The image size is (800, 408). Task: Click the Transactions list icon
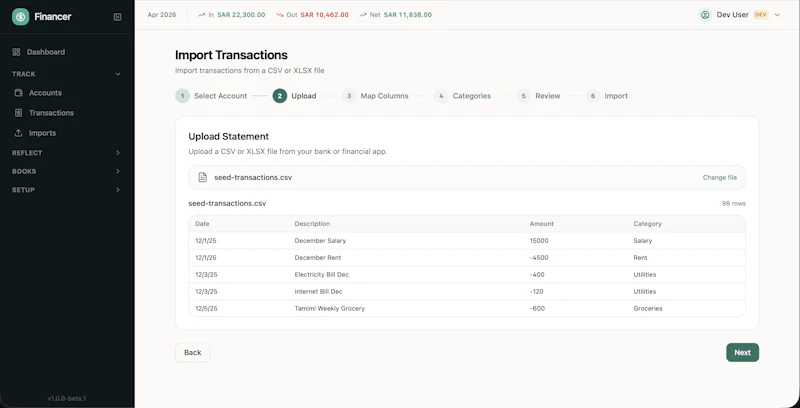click(18, 113)
